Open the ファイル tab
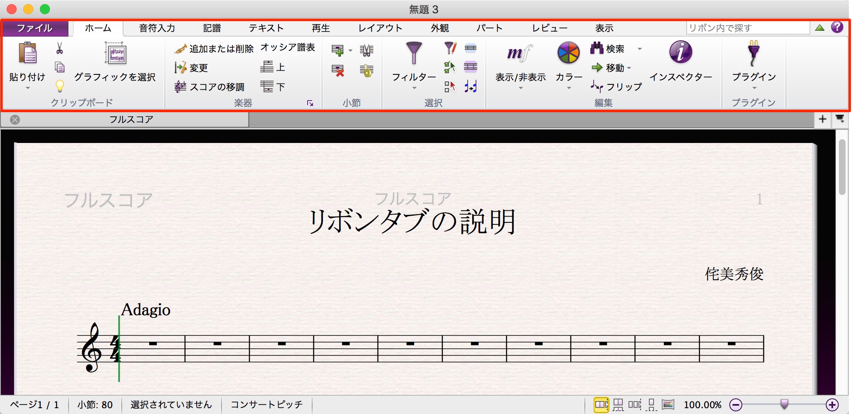 35,28
